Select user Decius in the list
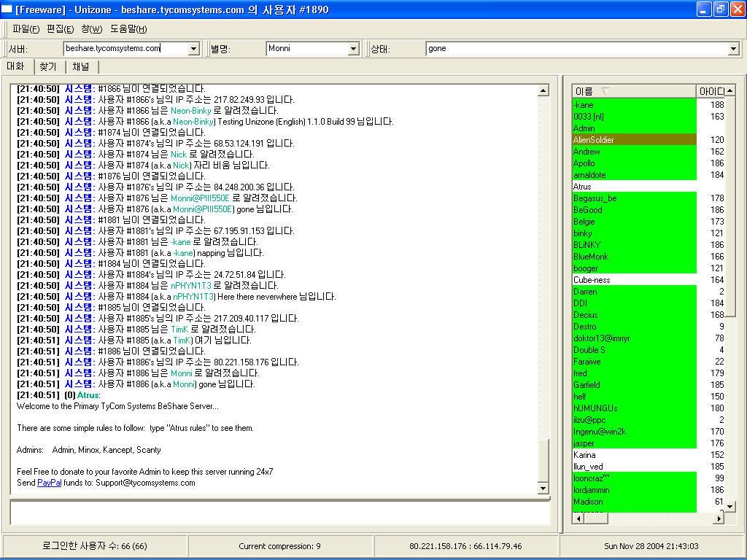The width and height of the screenshot is (747, 560). click(634, 315)
